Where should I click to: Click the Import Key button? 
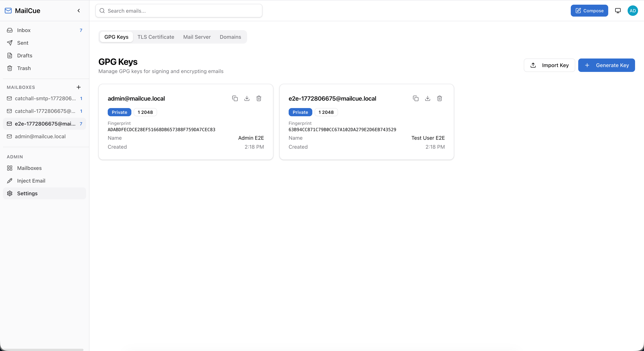click(x=549, y=65)
